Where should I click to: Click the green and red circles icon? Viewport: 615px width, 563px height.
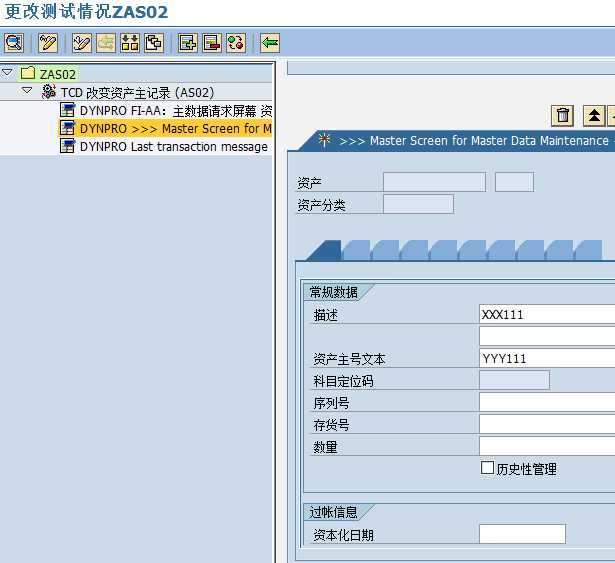236,43
